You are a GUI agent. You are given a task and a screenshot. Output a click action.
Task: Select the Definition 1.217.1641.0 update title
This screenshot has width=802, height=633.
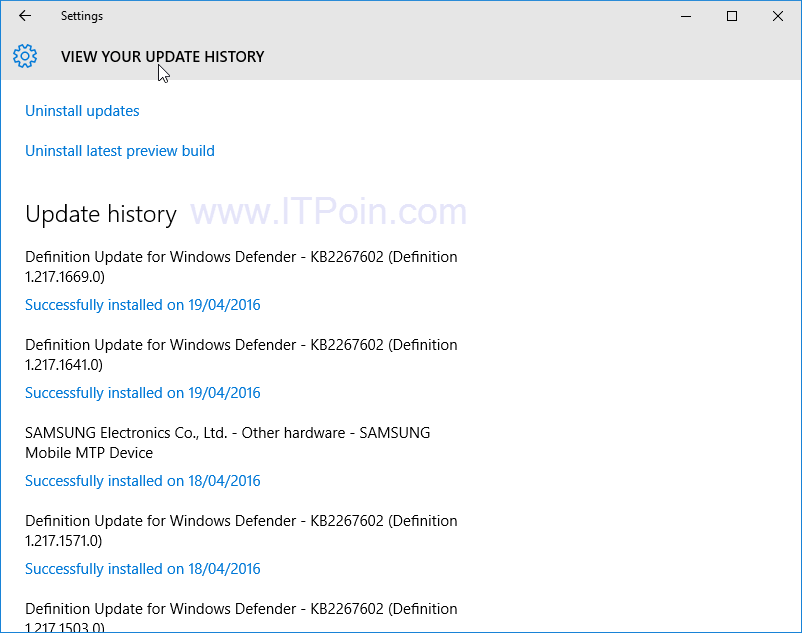point(241,354)
